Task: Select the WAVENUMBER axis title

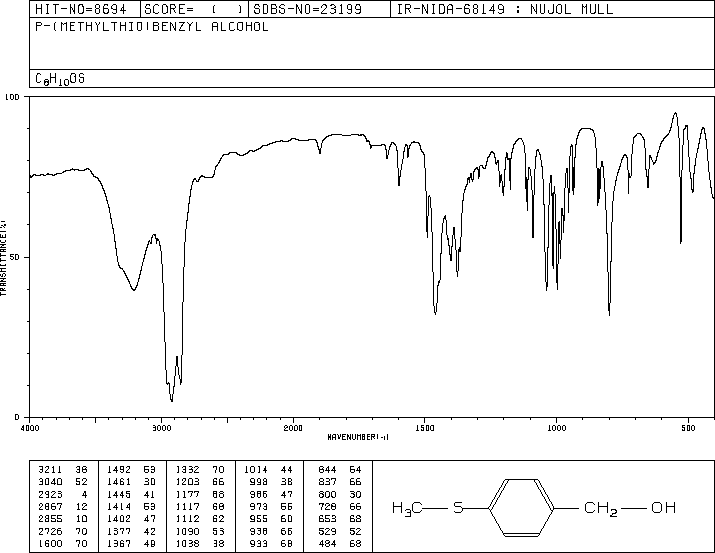Action: tap(358, 437)
